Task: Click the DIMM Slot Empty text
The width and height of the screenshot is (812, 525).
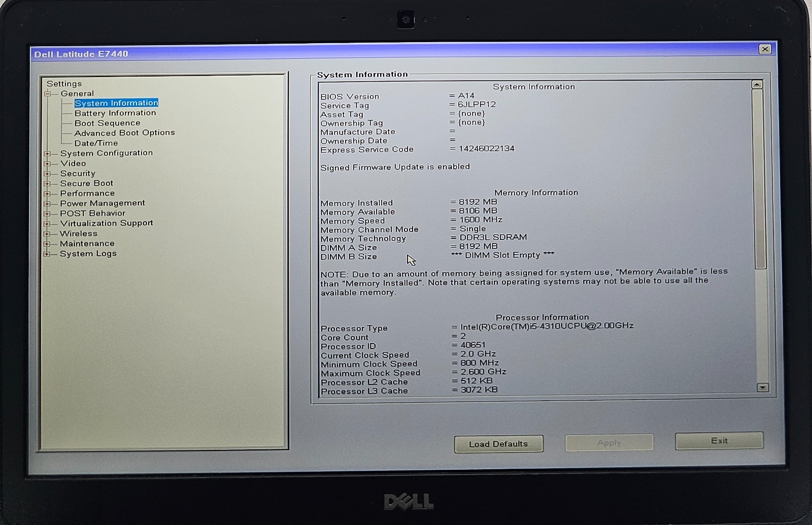Action: tap(502, 255)
